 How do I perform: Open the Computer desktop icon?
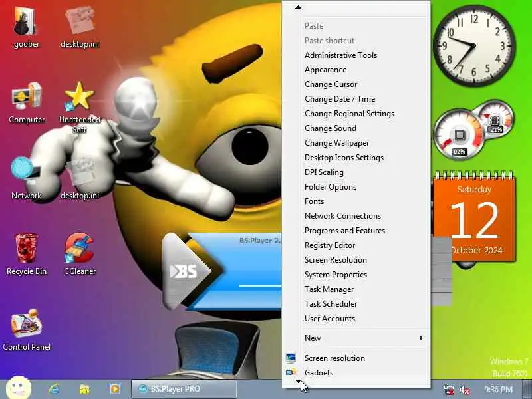(x=27, y=97)
